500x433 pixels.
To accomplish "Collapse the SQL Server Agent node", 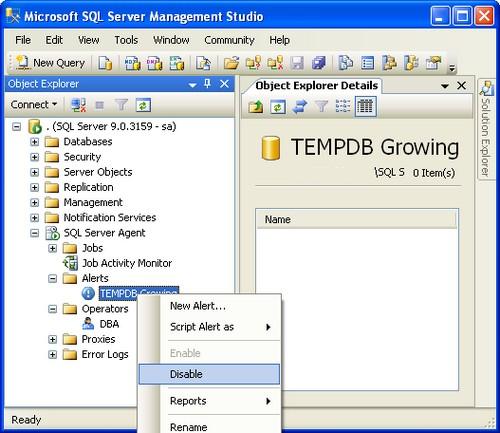I will pos(34,233).
